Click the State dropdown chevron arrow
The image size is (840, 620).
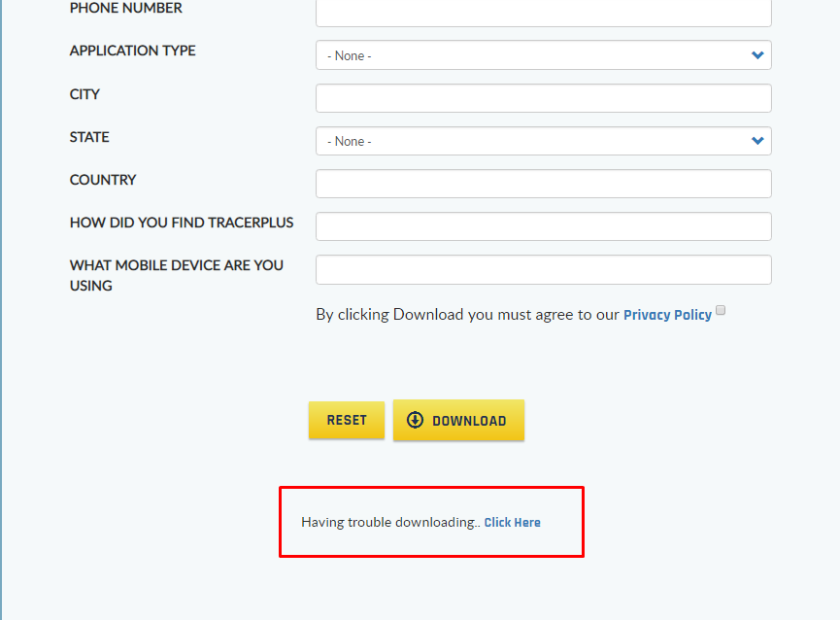756,140
